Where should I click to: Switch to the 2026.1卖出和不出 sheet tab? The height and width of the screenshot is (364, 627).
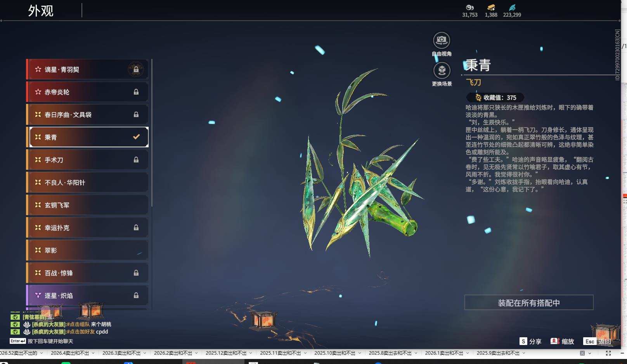click(444, 353)
